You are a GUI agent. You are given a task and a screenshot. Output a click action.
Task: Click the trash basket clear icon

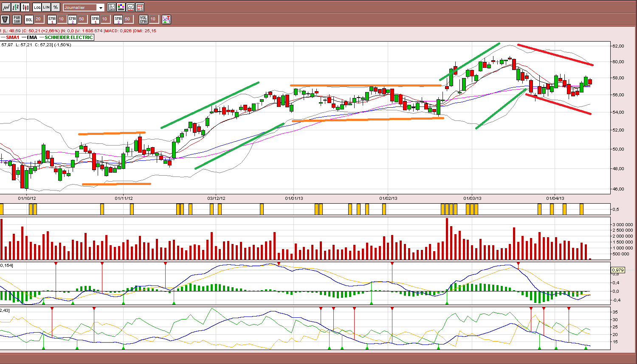click(6, 20)
